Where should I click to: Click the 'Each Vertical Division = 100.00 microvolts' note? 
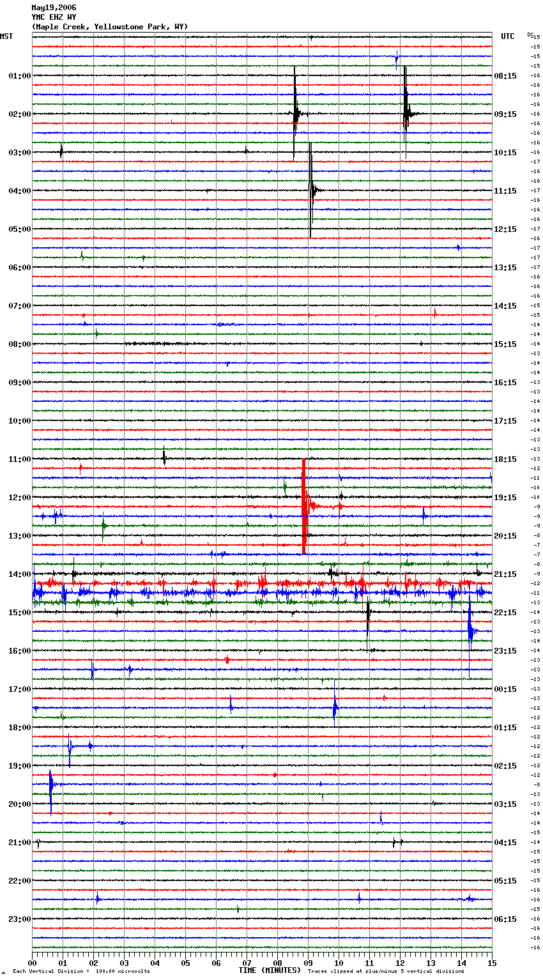click(81, 972)
